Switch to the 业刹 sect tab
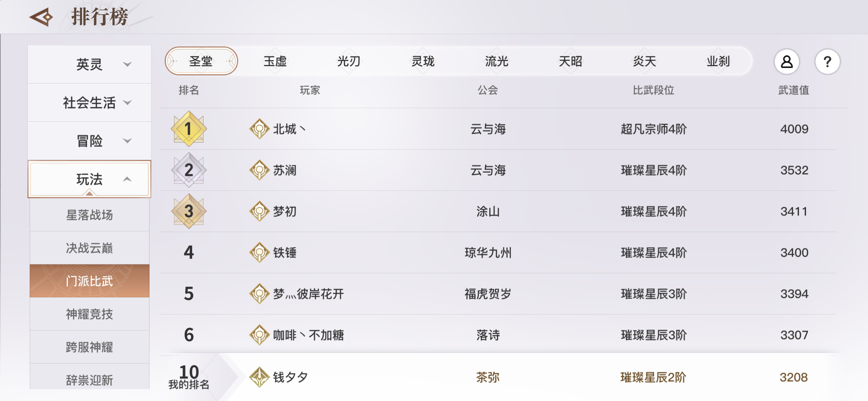This screenshot has height=401, width=868. coord(718,61)
